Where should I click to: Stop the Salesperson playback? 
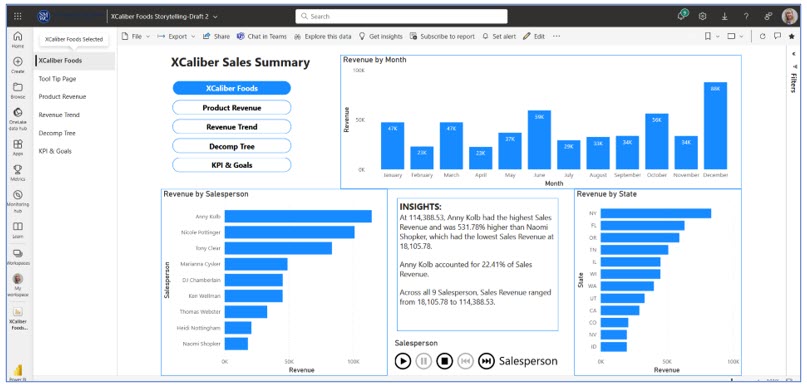click(x=445, y=361)
